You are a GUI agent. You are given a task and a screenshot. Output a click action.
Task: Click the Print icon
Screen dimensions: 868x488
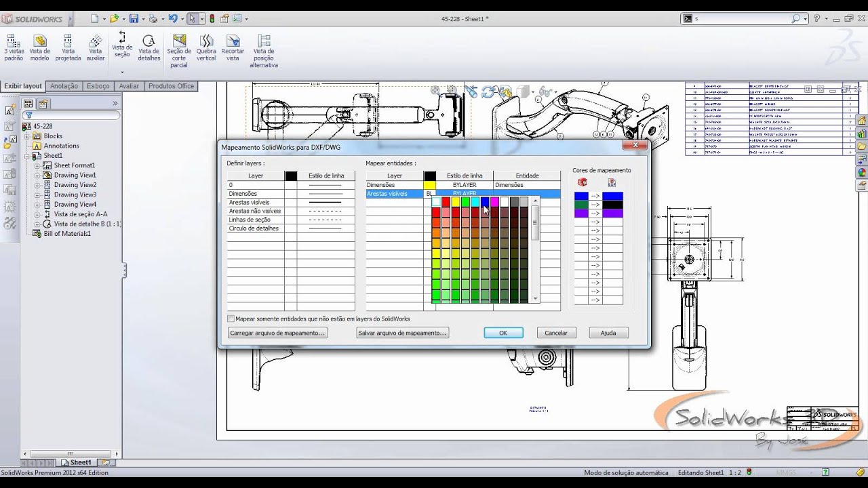pyautogui.click(x=153, y=18)
